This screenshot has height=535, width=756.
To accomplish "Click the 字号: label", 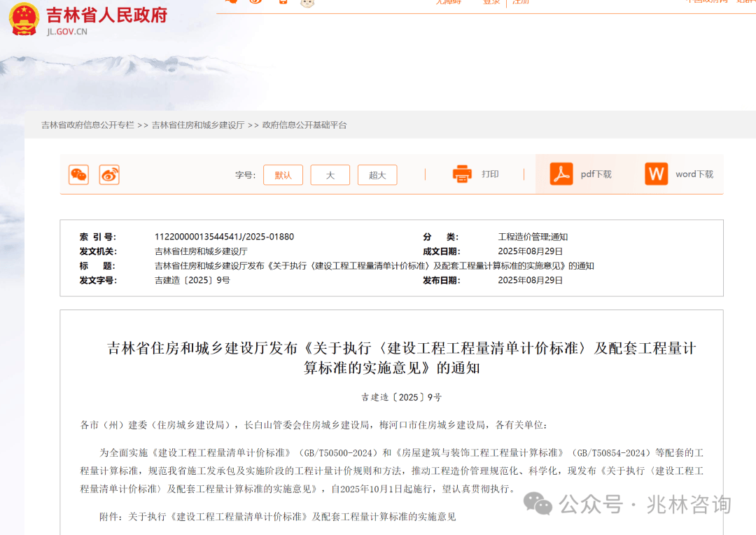I will [x=246, y=175].
